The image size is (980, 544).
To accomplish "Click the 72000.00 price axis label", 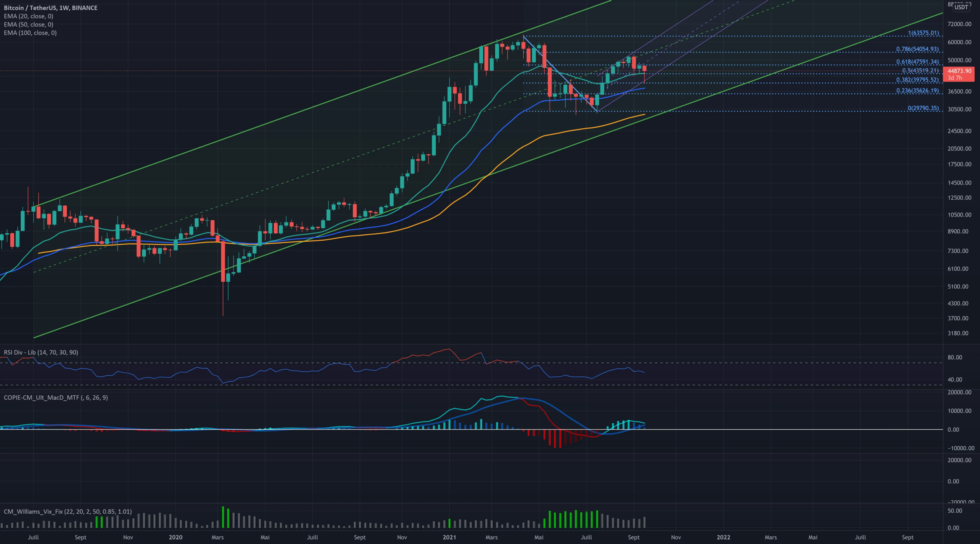I will pos(959,24).
